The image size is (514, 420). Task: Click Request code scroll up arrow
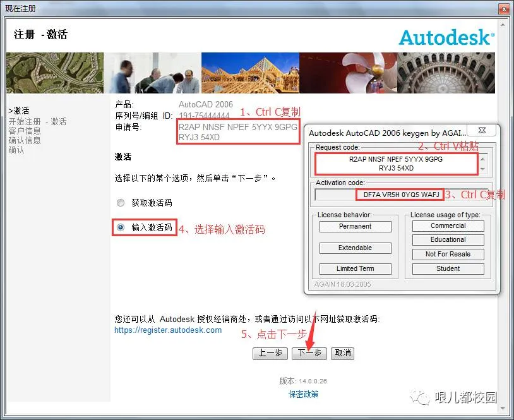click(x=483, y=159)
